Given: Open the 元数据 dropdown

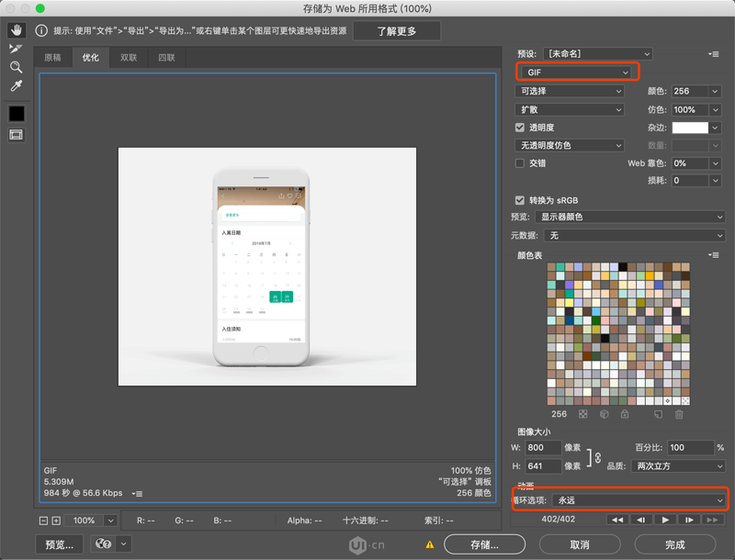Looking at the screenshot, I should [635, 236].
